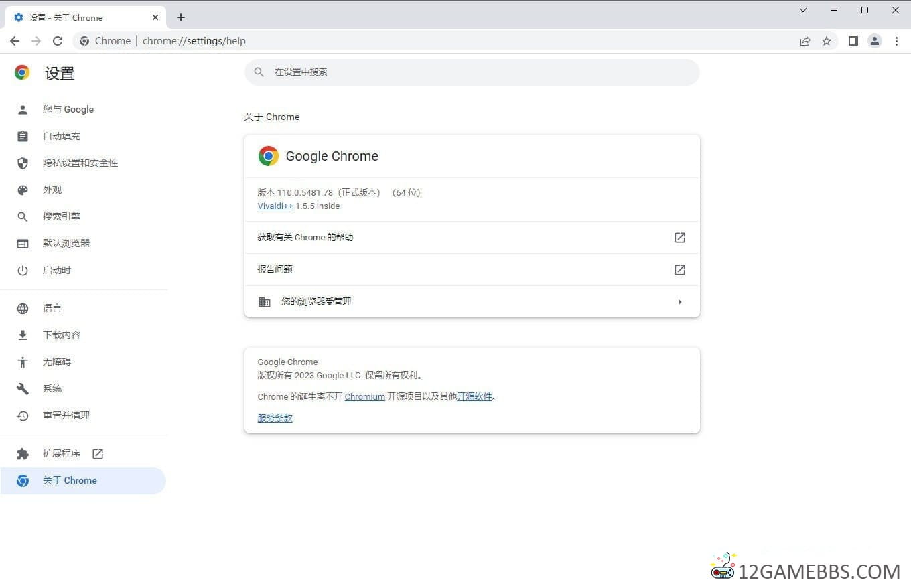Go to 外观 settings section
Image resolution: width=911 pixels, height=588 pixels.
52,190
